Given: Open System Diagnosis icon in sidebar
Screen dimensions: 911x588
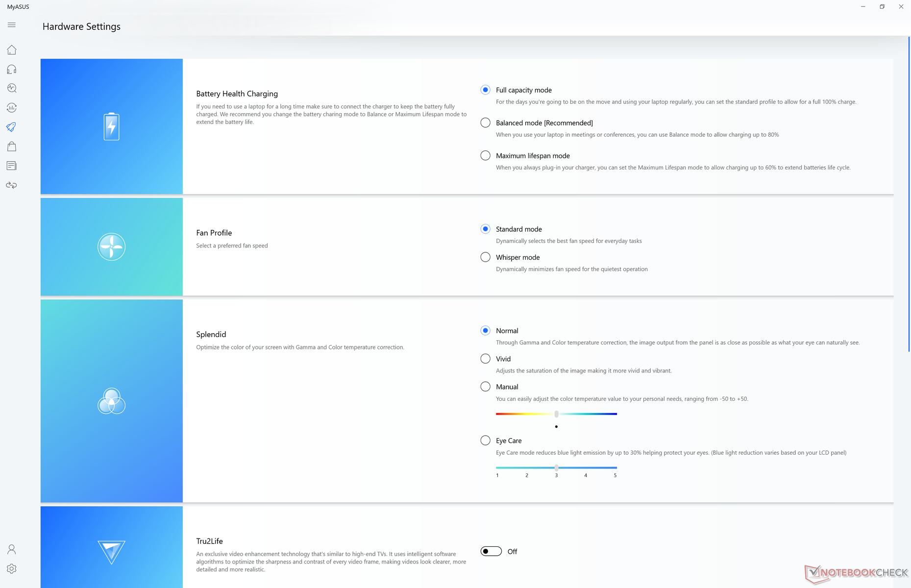Looking at the screenshot, I should tap(12, 88).
